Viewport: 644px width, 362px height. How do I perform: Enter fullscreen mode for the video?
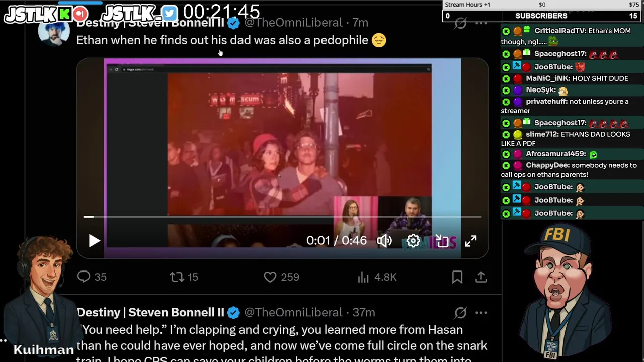470,241
